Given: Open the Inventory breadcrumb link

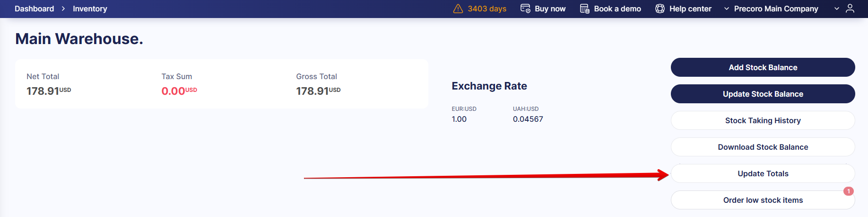Looking at the screenshot, I should coord(90,9).
